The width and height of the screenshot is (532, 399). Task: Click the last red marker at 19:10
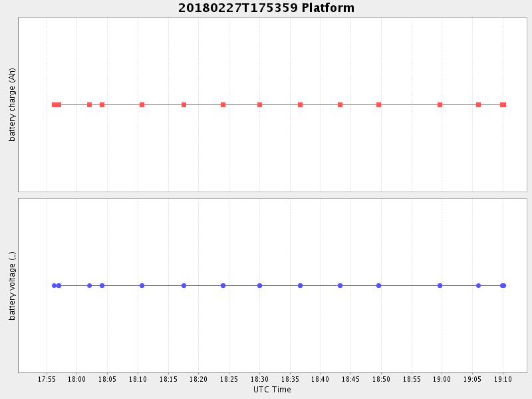click(503, 104)
